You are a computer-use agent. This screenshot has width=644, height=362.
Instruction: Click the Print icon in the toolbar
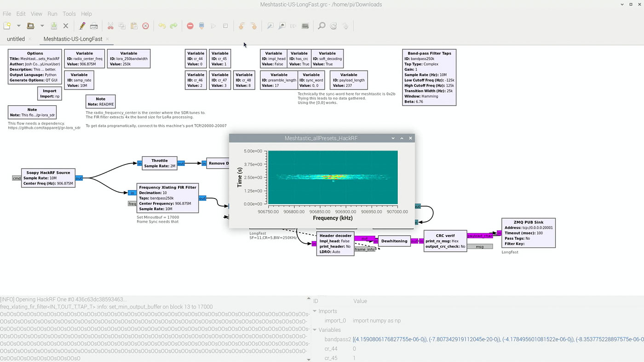pos(94,26)
